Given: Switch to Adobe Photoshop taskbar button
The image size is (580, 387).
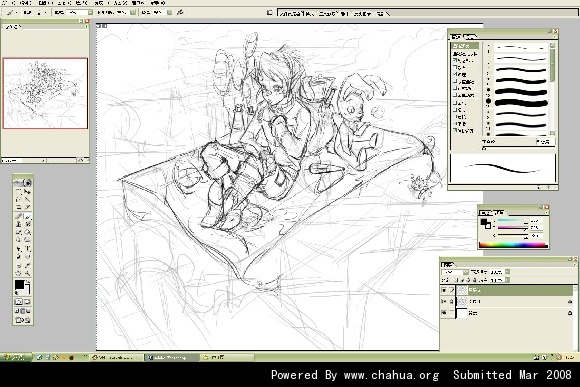Looking at the screenshot, I should click(171, 357).
